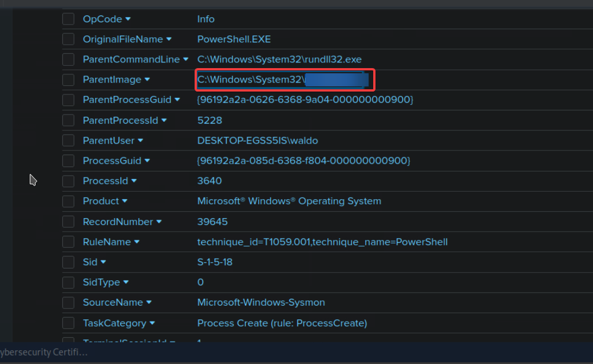Open the RecordNumber field dropdown
593x364 pixels.
click(159, 221)
